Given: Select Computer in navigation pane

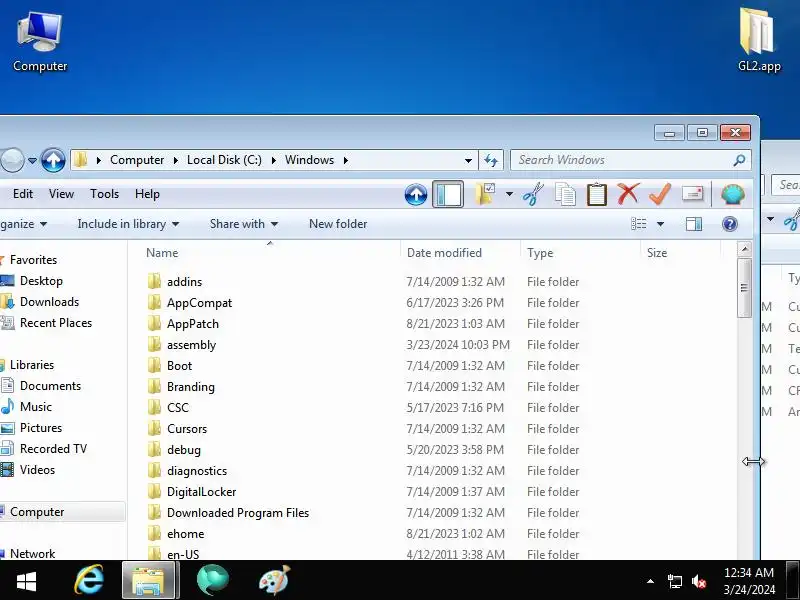Looking at the screenshot, I should tap(37, 512).
